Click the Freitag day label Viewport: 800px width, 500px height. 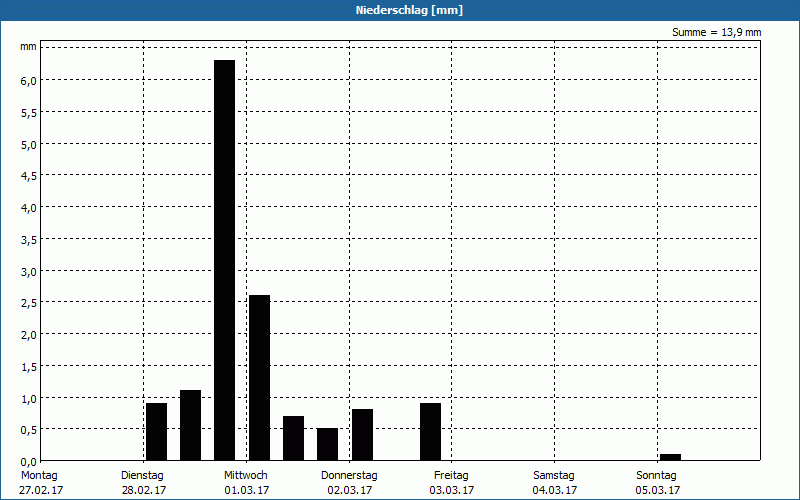point(451,476)
